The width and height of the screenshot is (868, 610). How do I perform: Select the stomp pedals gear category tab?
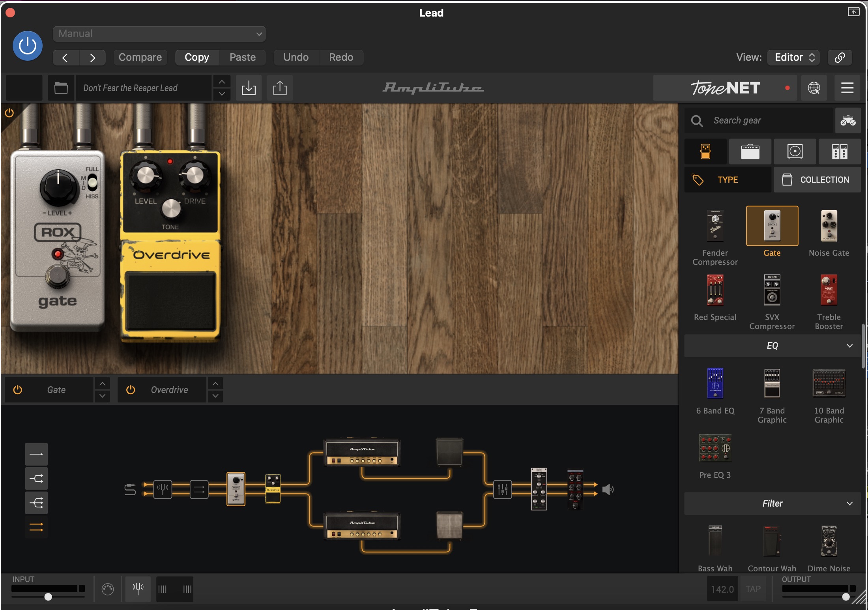click(705, 152)
